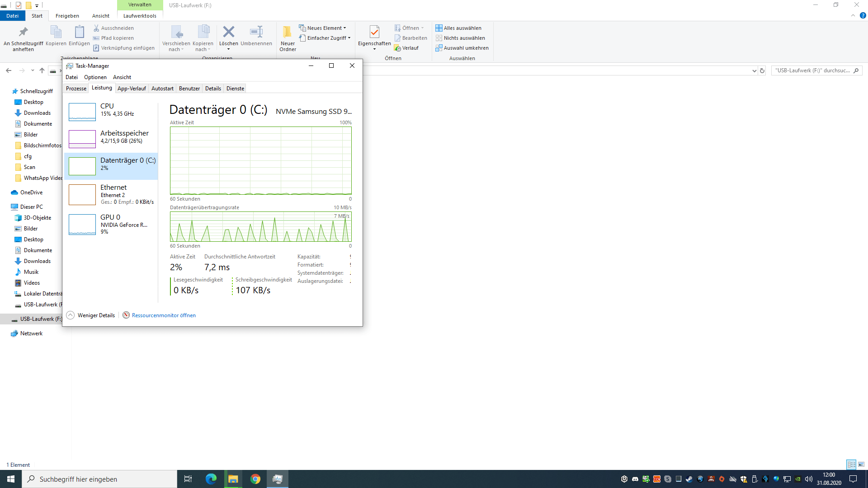Click Ausschneiden scissors button
The height and width of the screenshot is (488, 868).
coord(113,28)
